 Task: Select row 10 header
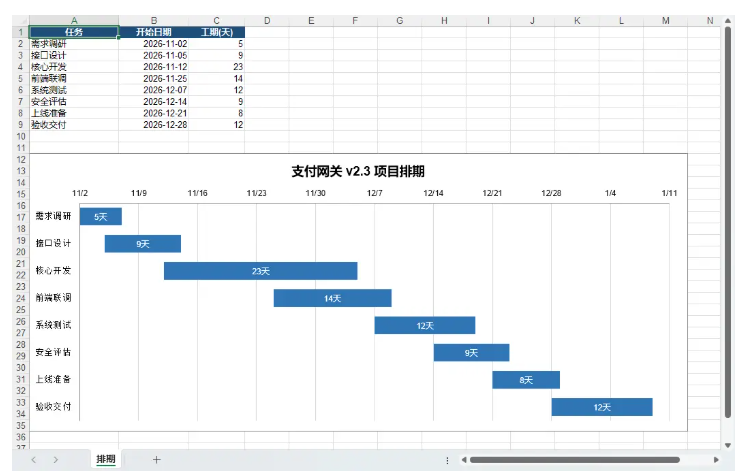pos(21,137)
